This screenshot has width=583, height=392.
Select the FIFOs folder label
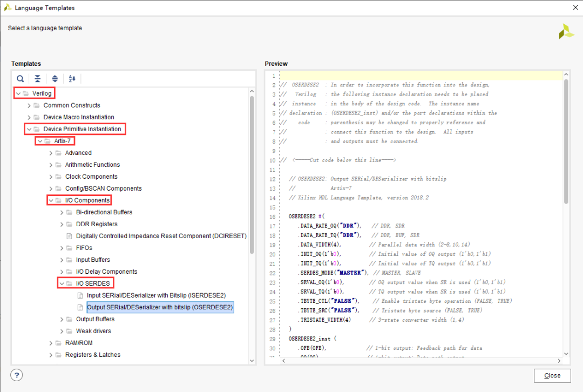click(x=84, y=248)
